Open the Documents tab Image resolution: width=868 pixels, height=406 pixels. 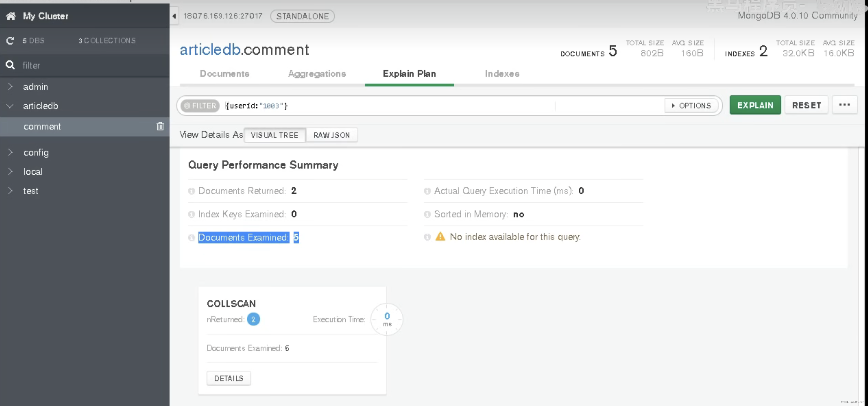click(x=224, y=74)
